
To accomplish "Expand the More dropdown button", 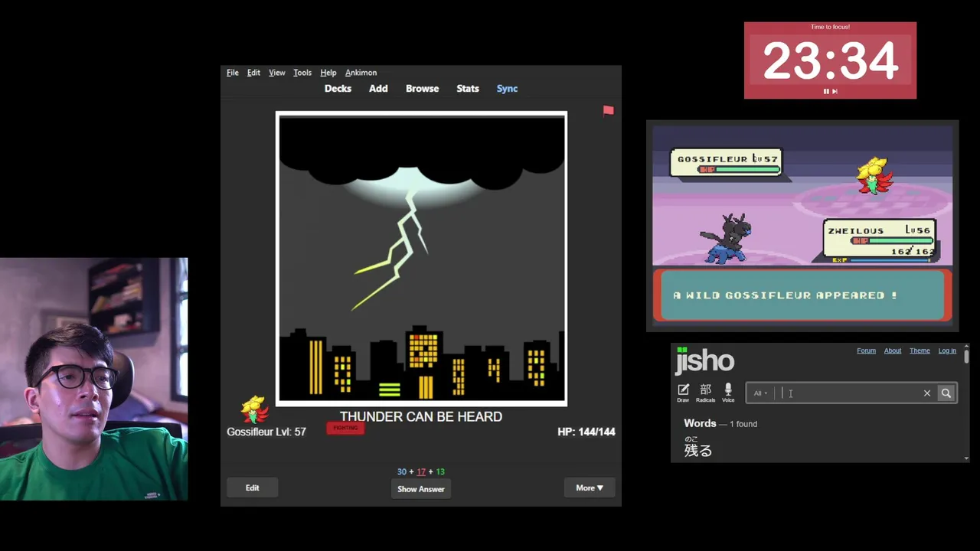I will pyautogui.click(x=590, y=488).
